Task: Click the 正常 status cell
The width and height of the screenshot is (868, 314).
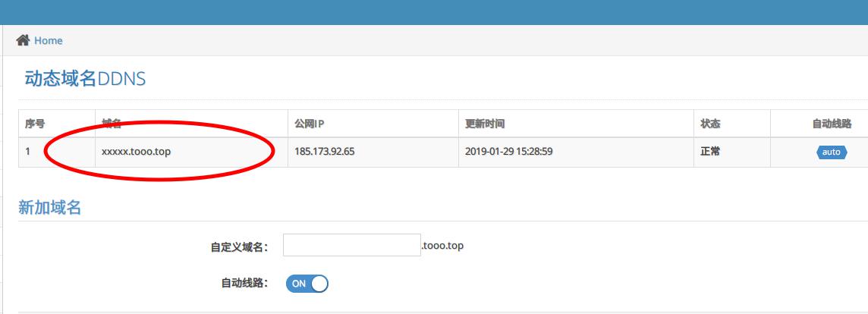Action: 710,152
